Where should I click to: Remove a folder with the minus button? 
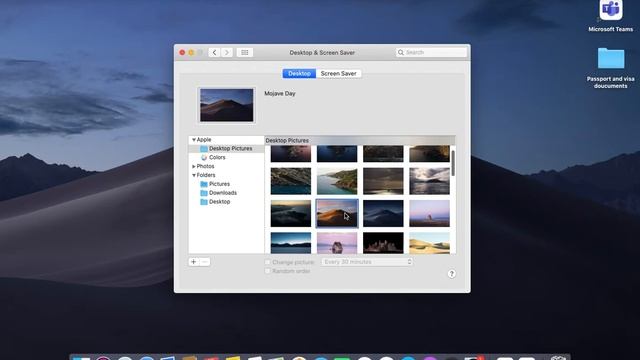(205, 262)
